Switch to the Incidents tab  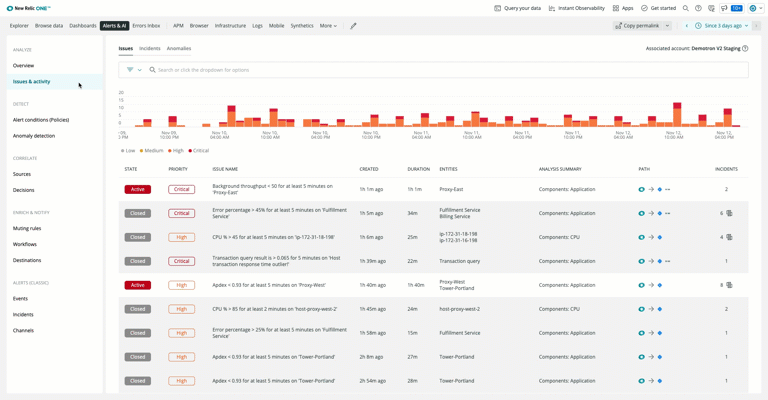tap(149, 48)
